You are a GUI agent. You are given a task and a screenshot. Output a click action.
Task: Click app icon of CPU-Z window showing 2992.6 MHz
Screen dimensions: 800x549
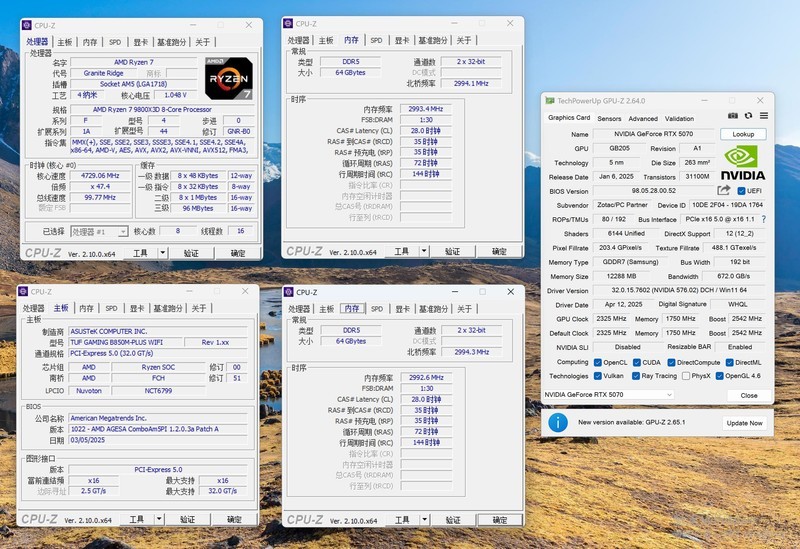click(x=289, y=292)
